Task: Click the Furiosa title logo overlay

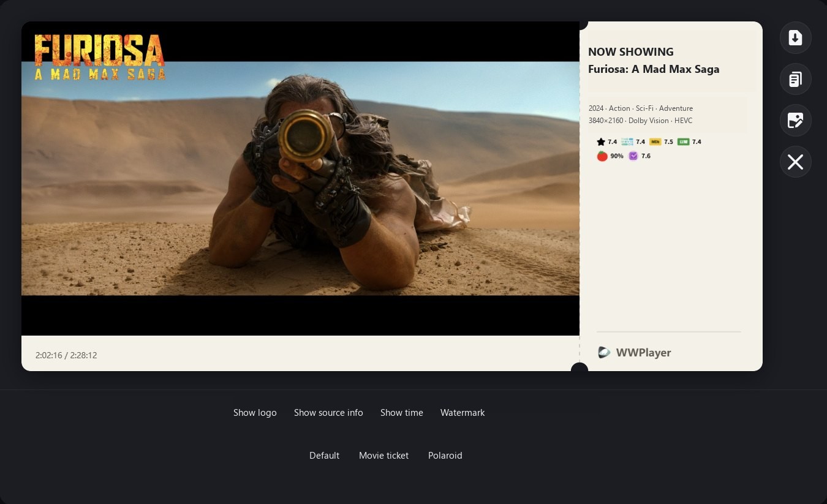Action: pyautogui.click(x=100, y=57)
